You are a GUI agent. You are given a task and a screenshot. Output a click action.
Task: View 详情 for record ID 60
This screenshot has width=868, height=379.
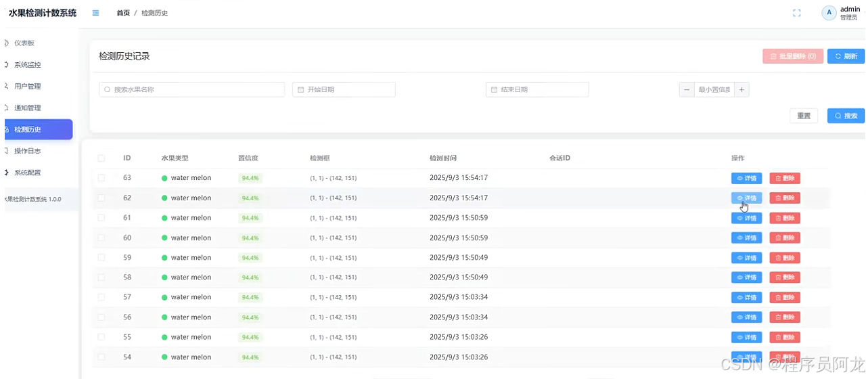pos(746,238)
